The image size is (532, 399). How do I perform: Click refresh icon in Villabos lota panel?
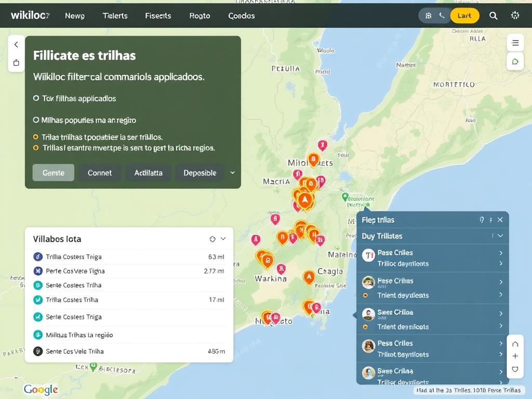point(212,239)
